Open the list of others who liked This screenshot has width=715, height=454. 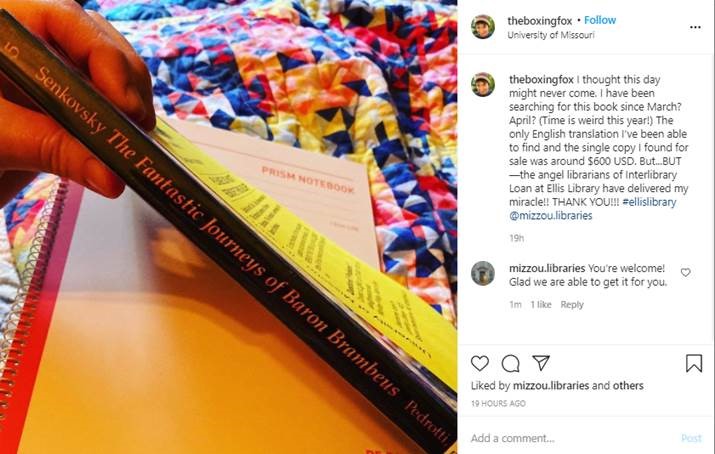coord(628,386)
